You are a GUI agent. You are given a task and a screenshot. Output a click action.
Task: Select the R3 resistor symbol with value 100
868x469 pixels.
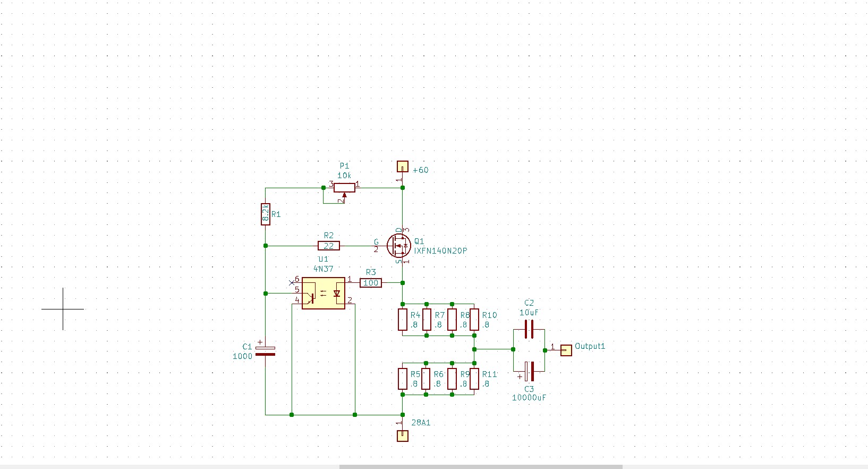371,283
